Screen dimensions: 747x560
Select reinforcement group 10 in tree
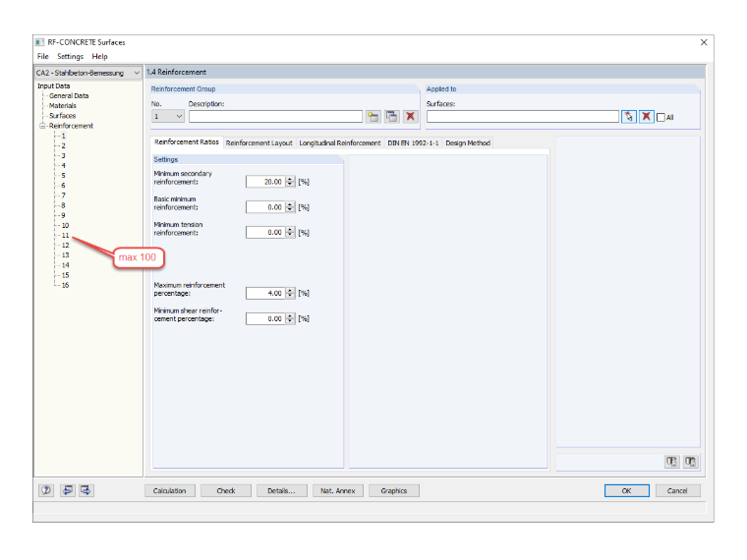(x=65, y=225)
